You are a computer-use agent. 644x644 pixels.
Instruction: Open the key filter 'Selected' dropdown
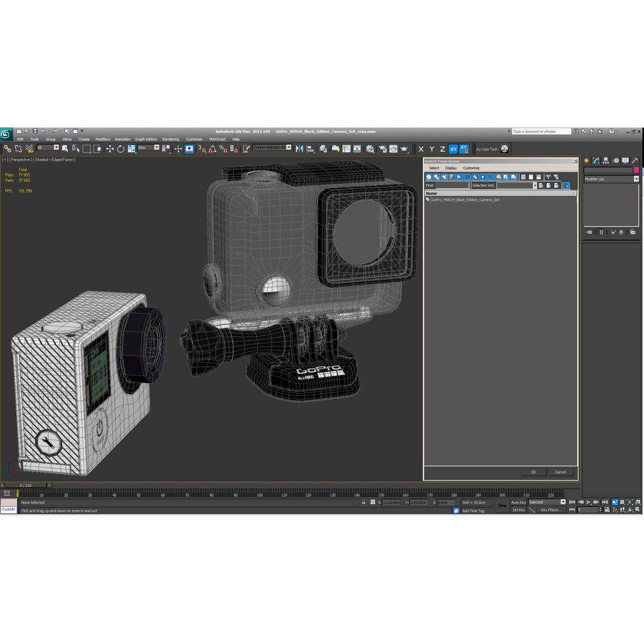pos(563,502)
